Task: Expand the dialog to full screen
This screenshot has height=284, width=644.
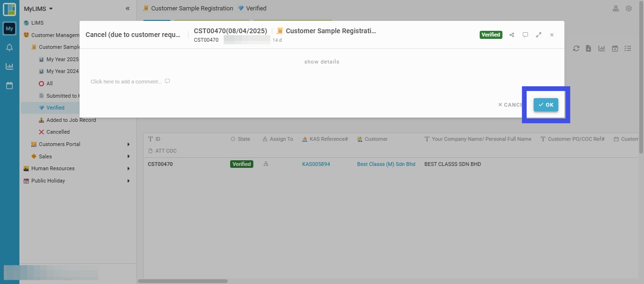Action: pos(538,35)
